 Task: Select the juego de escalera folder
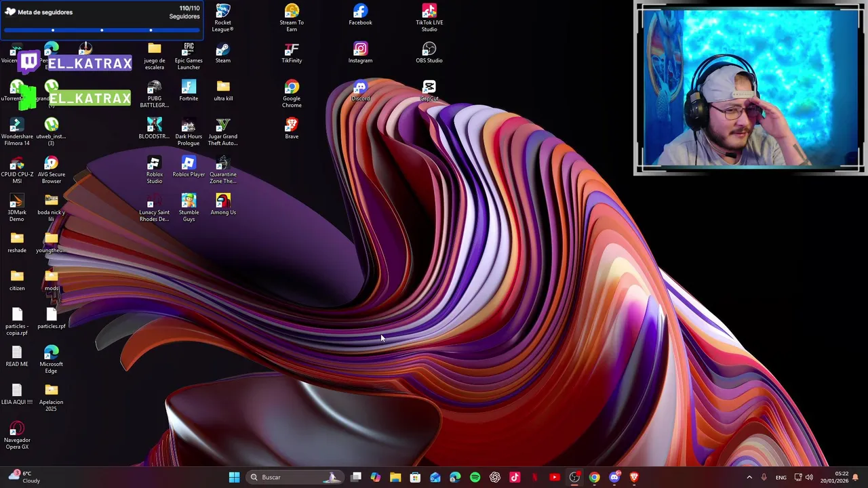(154, 56)
